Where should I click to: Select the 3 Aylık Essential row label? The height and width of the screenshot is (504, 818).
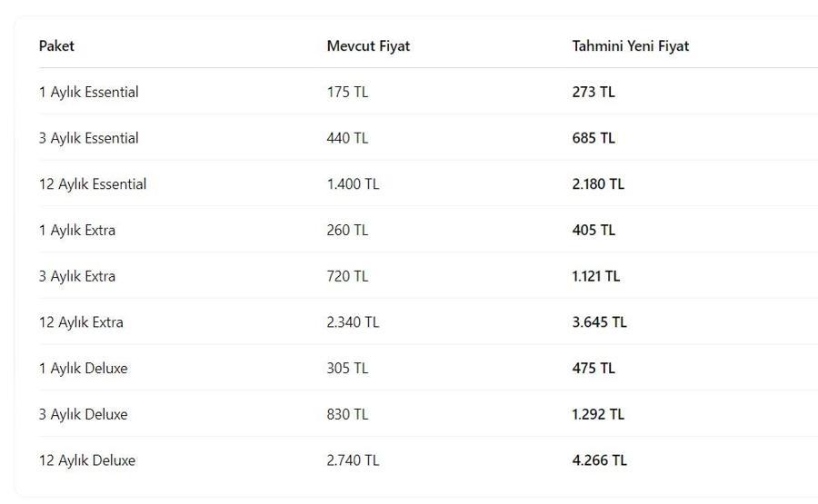pos(89,138)
